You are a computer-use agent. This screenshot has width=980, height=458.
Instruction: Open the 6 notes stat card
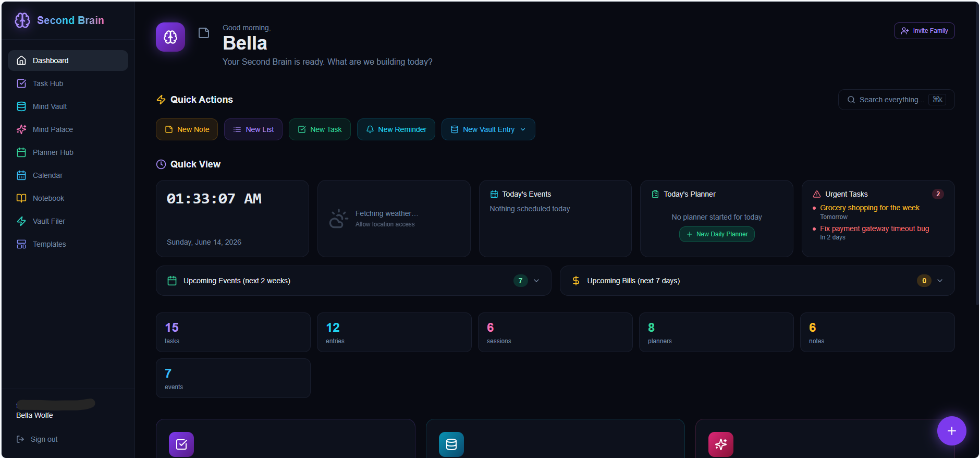pyautogui.click(x=877, y=332)
